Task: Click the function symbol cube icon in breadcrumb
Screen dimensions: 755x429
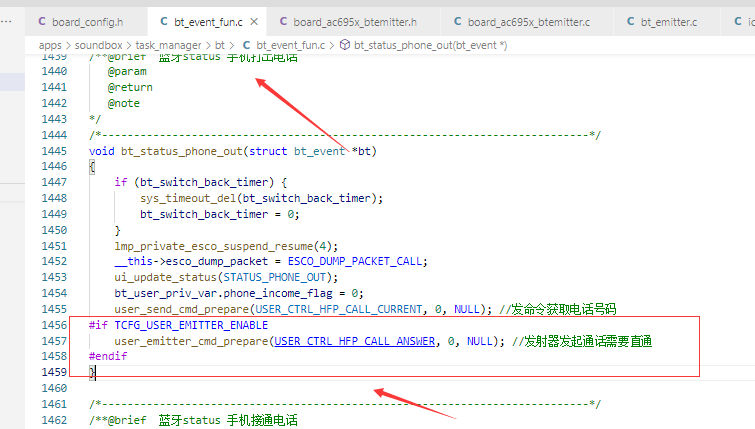Action: pos(345,45)
